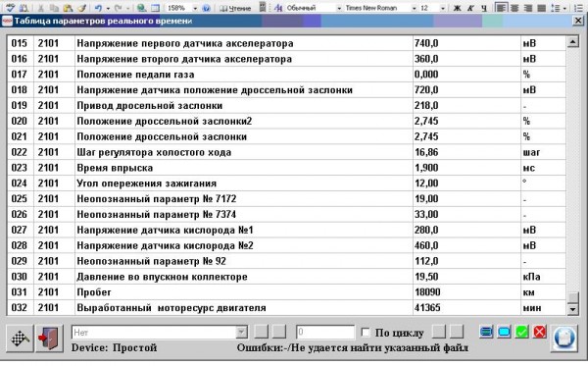Click Word's Copy icon
The width and height of the screenshot is (588, 366).
[x=54, y=8]
